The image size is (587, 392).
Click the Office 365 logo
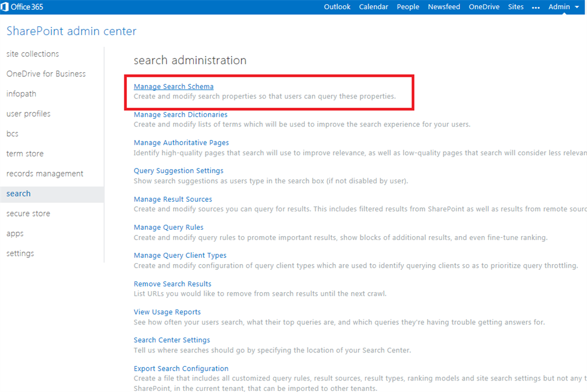click(x=22, y=7)
